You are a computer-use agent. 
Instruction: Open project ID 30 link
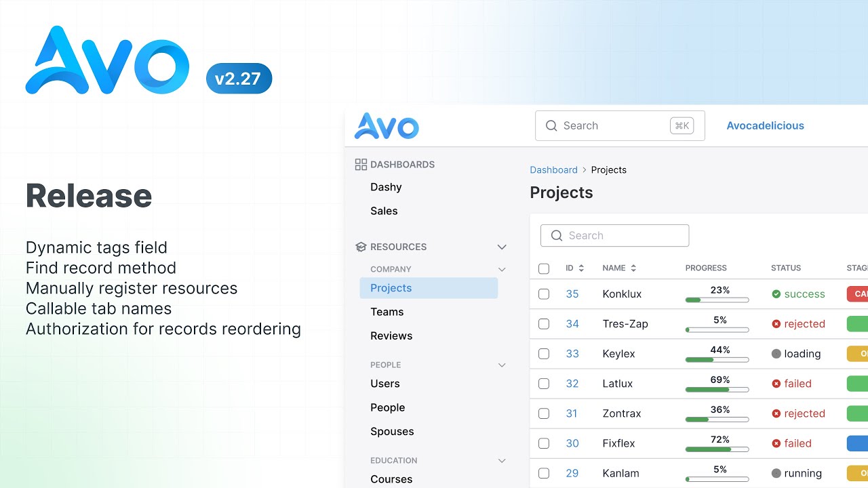tap(572, 443)
